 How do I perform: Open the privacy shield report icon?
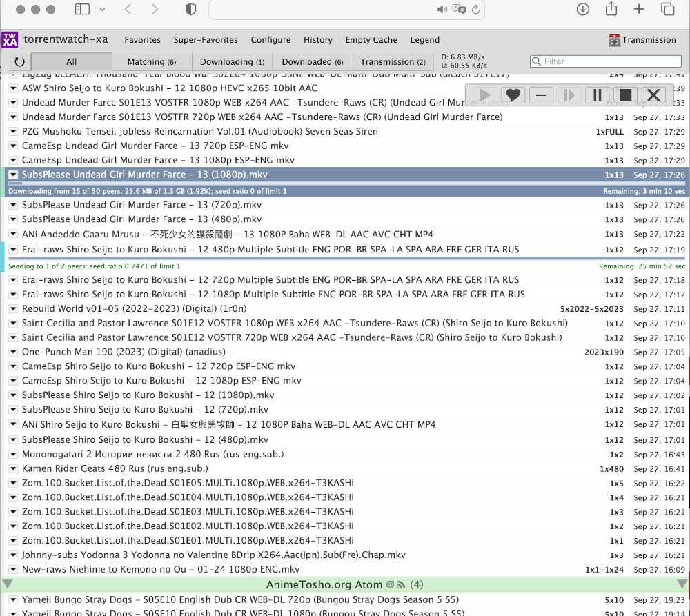pos(190,9)
